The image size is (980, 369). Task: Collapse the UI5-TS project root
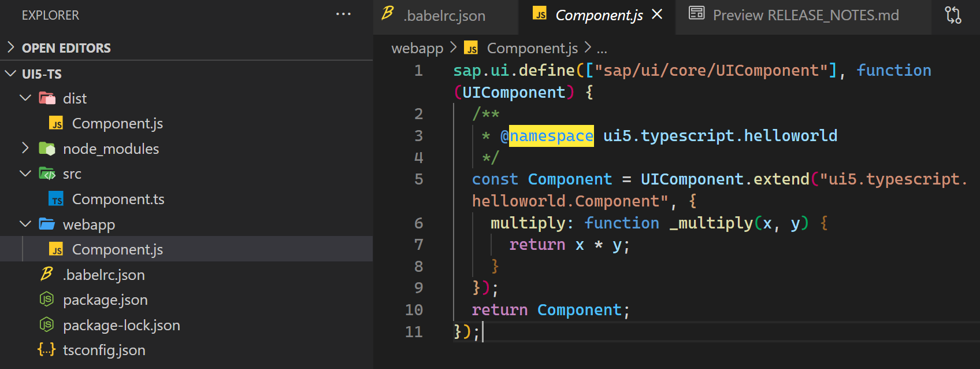tap(10, 73)
